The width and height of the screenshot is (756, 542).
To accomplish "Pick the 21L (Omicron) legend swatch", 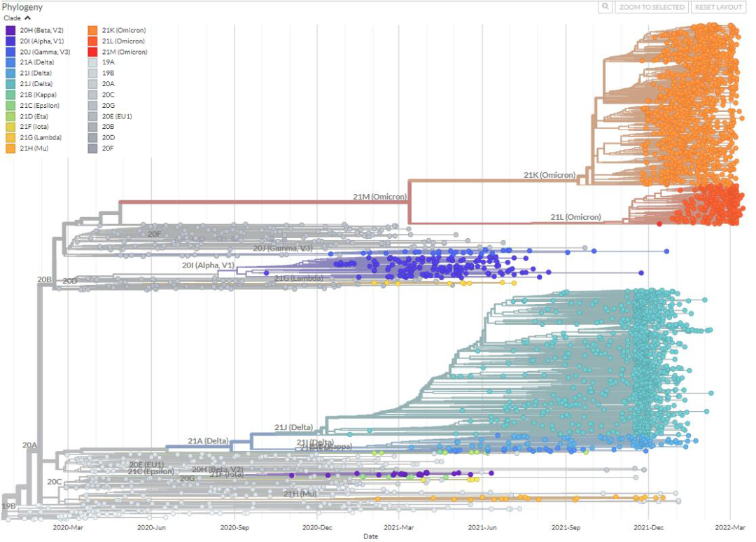I will [92, 41].
